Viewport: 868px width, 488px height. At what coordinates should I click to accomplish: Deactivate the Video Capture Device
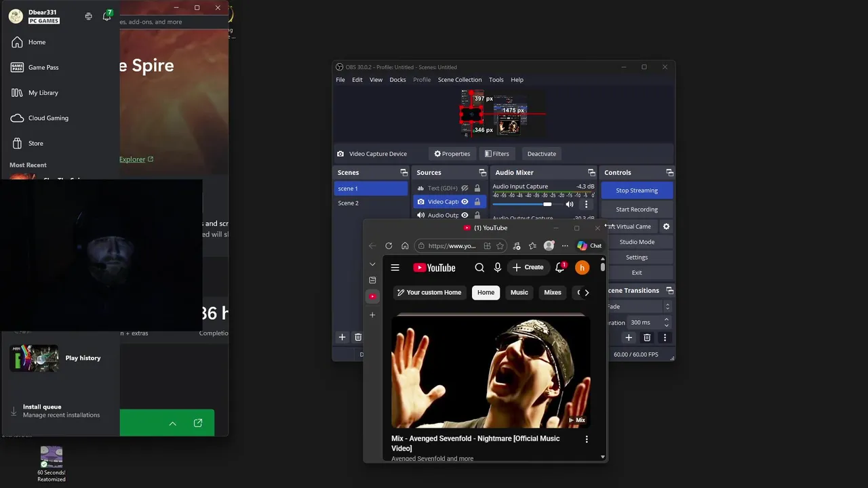[542, 154]
